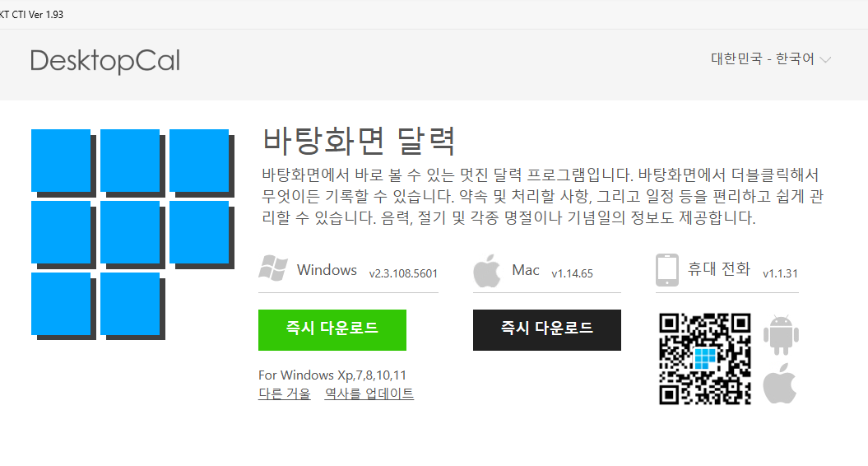This screenshot has height=466, width=868.
Task: Click the Mac platform label
Action: tap(526, 270)
